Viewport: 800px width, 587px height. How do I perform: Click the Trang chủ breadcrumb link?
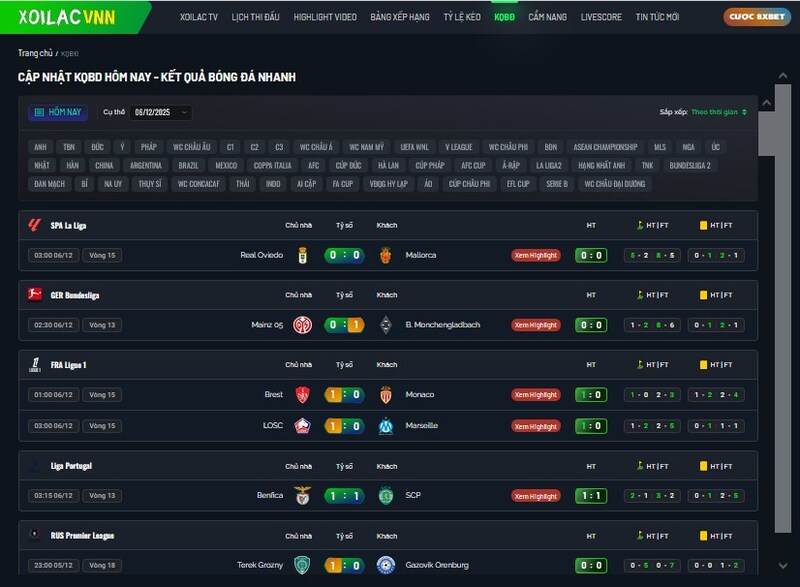[x=35, y=52]
